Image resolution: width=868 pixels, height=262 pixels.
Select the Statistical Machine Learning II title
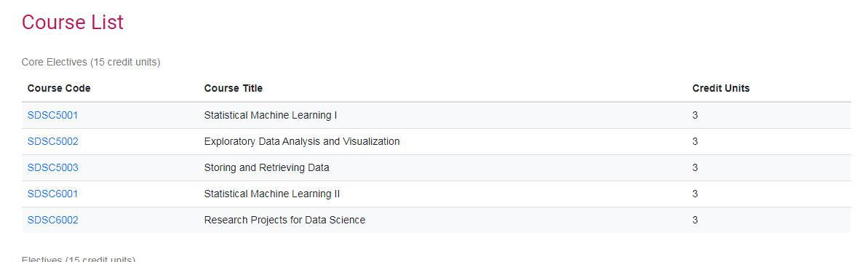pyautogui.click(x=272, y=194)
